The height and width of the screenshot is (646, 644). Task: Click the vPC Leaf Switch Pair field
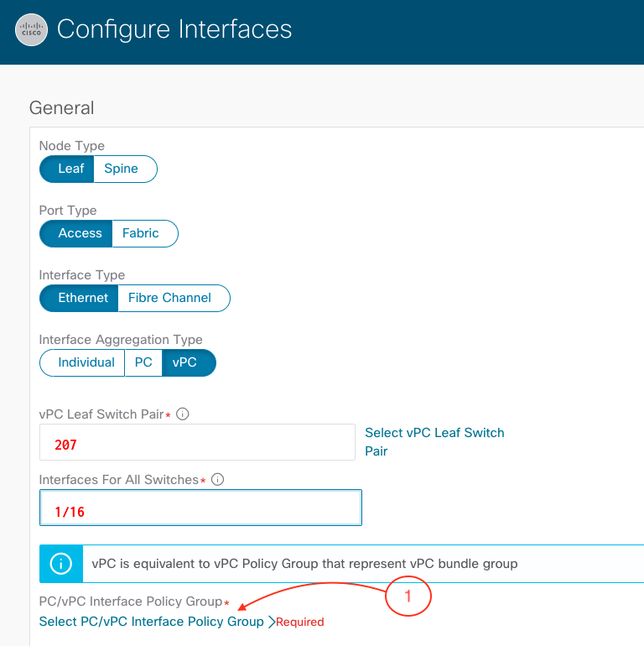197,442
